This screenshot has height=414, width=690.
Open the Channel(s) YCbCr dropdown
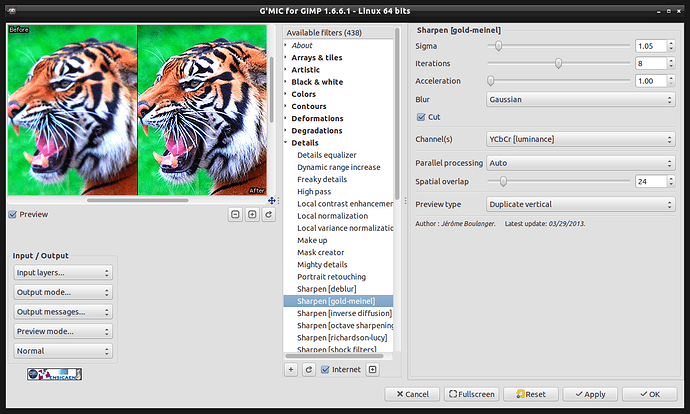point(580,138)
